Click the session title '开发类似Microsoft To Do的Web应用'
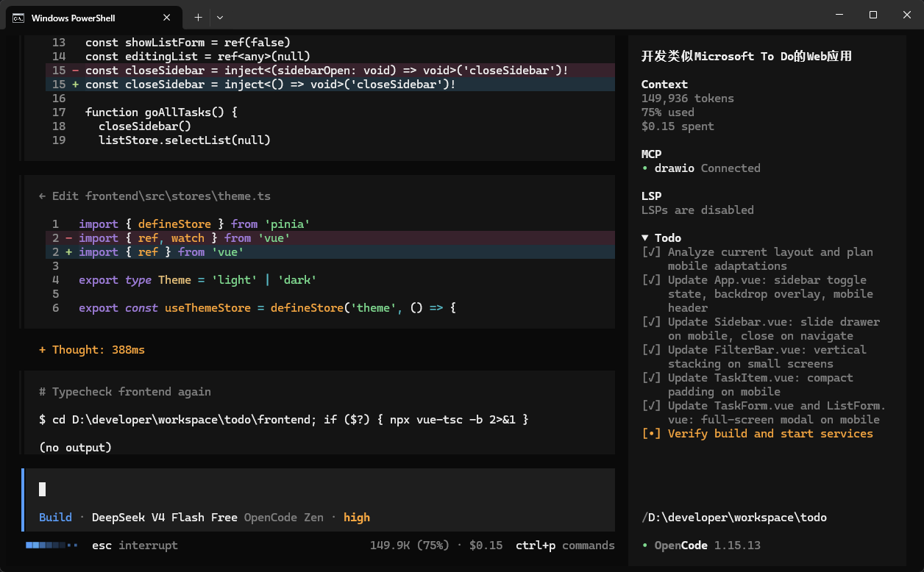924x572 pixels. click(747, 57)
